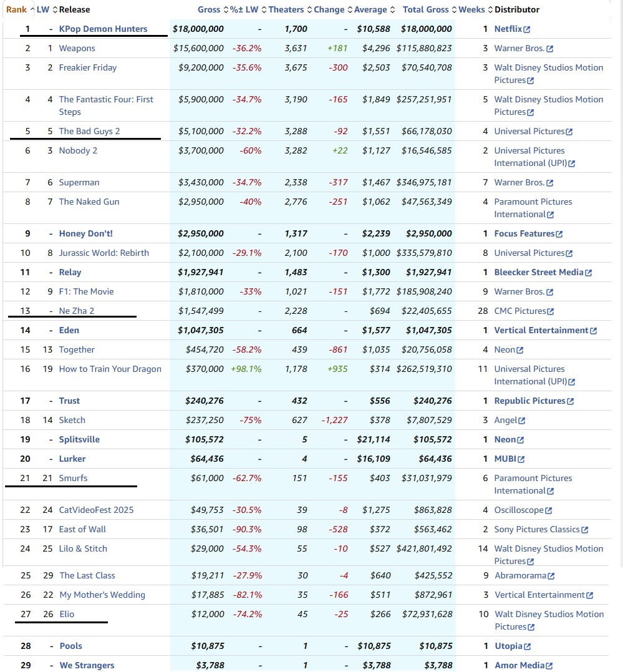Click the +98.1% change value
This screenshot has height=672, width=623.
tap(246, 369)
